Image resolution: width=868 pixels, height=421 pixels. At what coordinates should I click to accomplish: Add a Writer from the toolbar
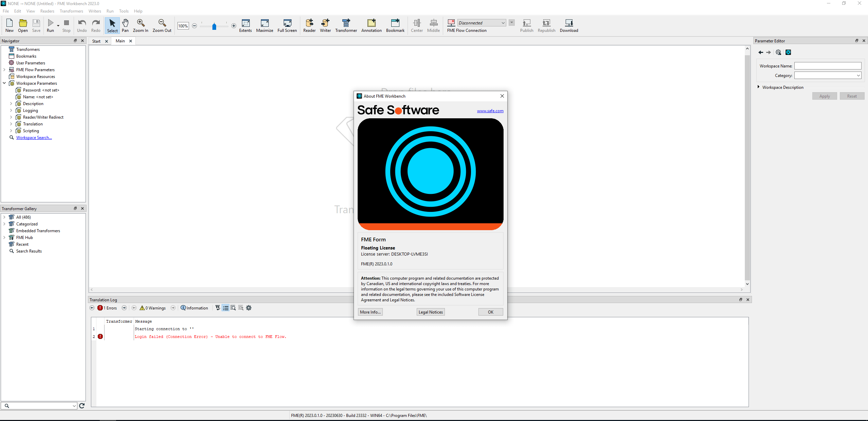(325, 25)
